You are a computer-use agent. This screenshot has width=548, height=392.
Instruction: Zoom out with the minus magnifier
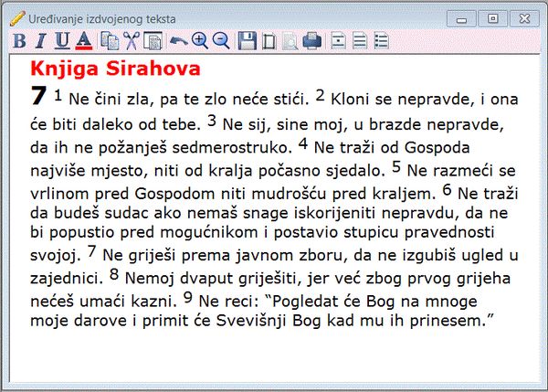(220, 40)
